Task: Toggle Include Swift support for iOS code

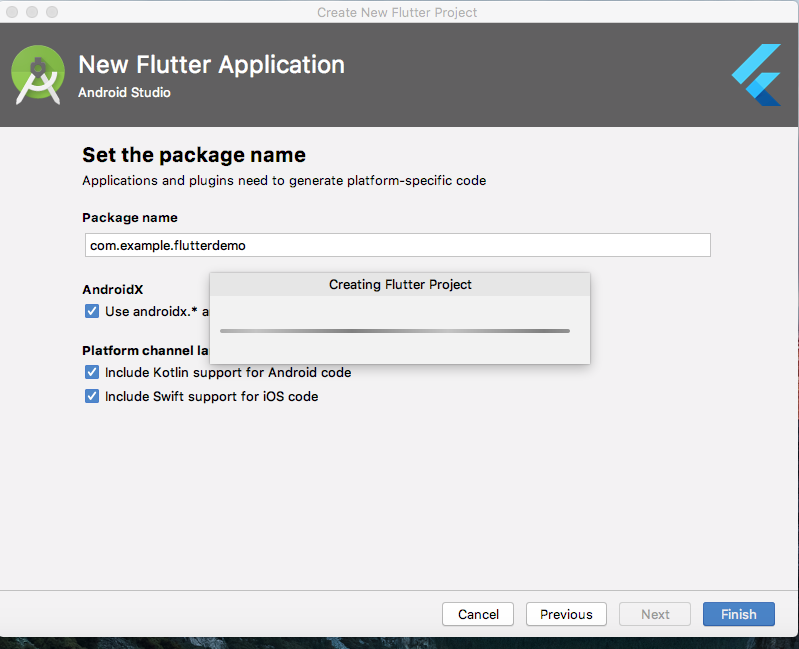Action: [x=92, y=396]
